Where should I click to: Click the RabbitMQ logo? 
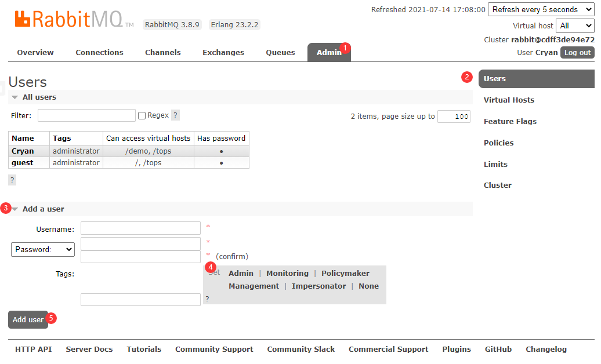click(x=74, y=20)
